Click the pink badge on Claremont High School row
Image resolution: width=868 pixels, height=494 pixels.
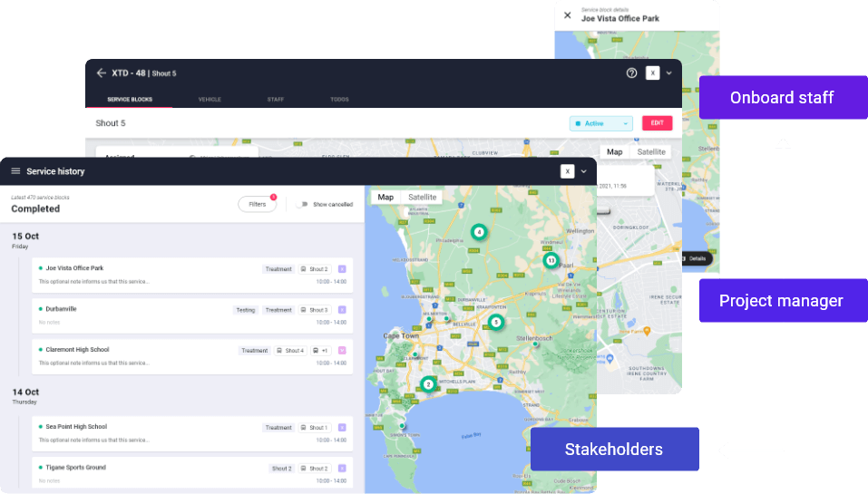pos(342,350)
